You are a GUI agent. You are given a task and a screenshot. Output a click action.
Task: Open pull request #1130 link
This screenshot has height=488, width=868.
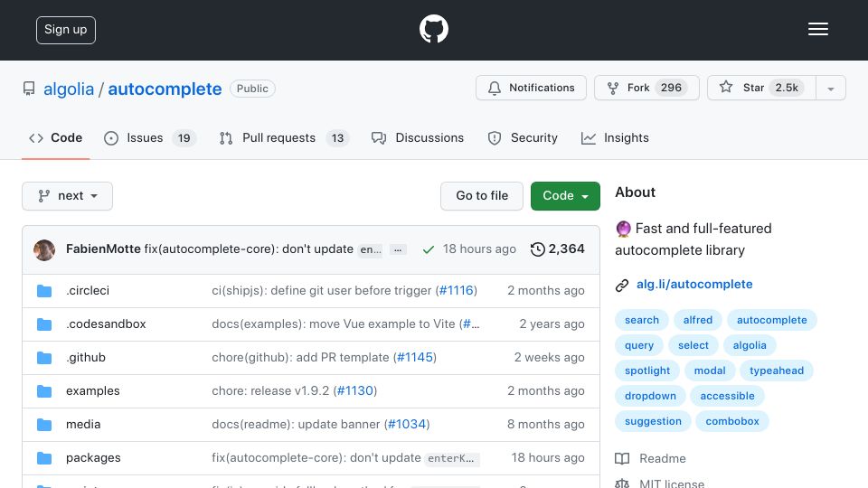tap(355, 390)
